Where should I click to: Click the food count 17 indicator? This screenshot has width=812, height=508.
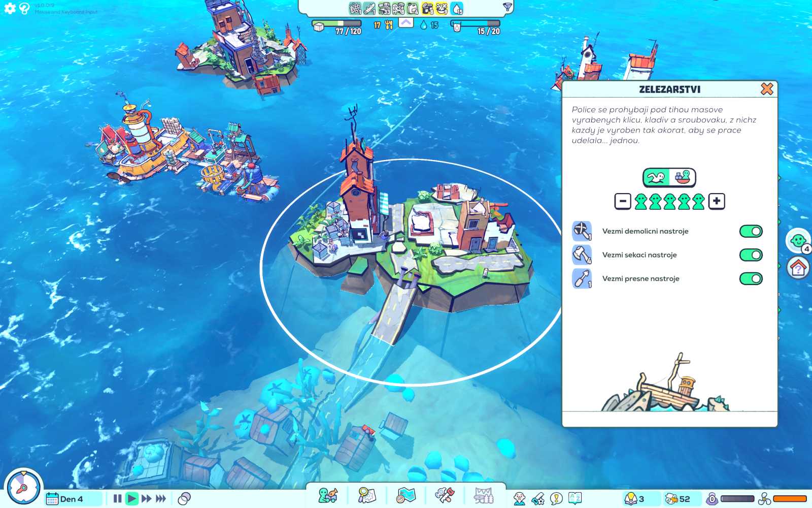pos(383,25)
